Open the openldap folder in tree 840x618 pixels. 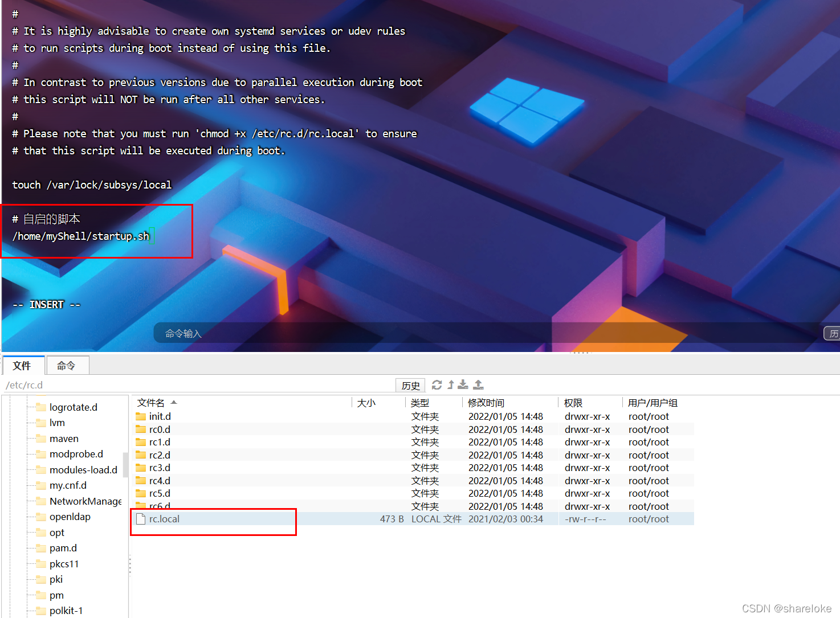(x=70, y=517)
